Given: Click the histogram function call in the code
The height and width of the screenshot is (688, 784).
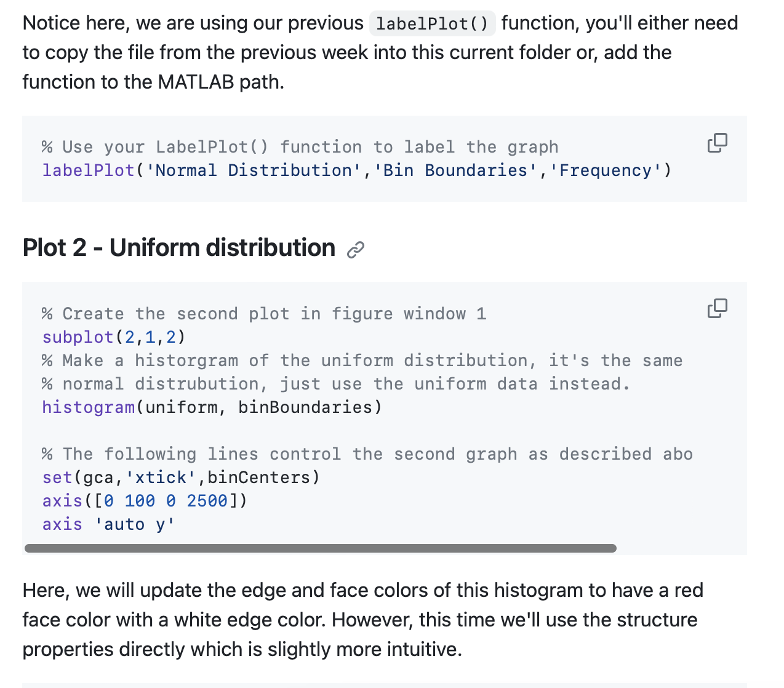Looking at the screenshot, I should click(88, 407).
